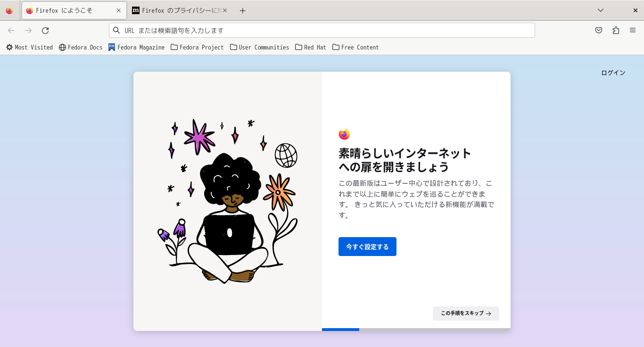Close the Firefox にようこそ tab
The width and height of the screenshot is (644, 347).
click(118, 10)
